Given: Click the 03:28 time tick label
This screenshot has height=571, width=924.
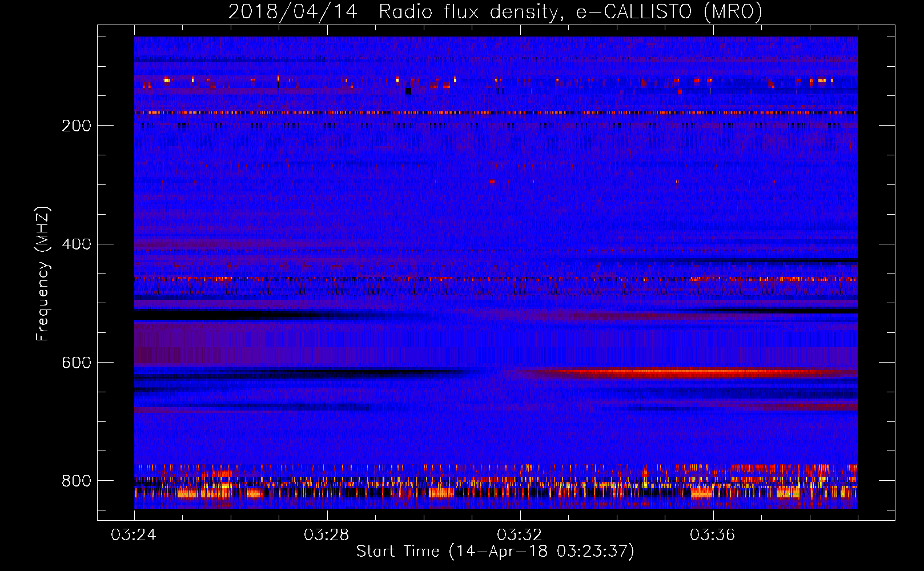Looking at the screenshot, I should 327,535.
